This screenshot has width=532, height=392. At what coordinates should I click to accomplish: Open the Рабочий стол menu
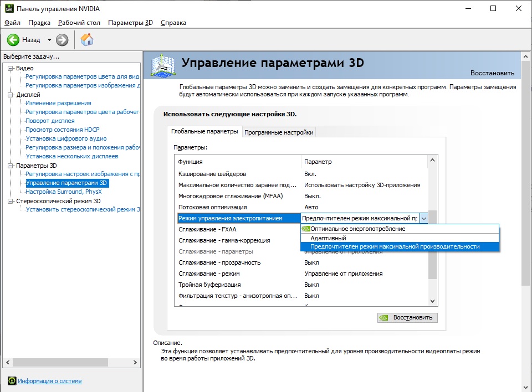(79, 23)
